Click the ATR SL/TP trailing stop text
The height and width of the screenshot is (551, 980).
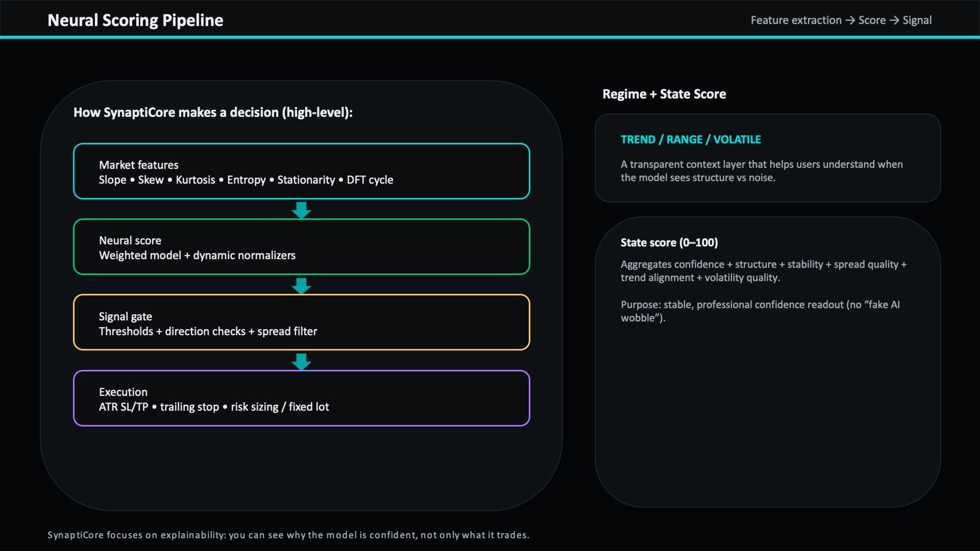[x=213, y=407]
